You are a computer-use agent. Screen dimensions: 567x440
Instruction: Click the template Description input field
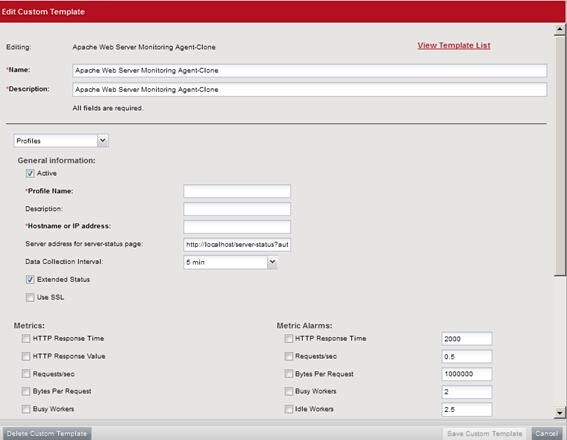[x=310, y=90]
